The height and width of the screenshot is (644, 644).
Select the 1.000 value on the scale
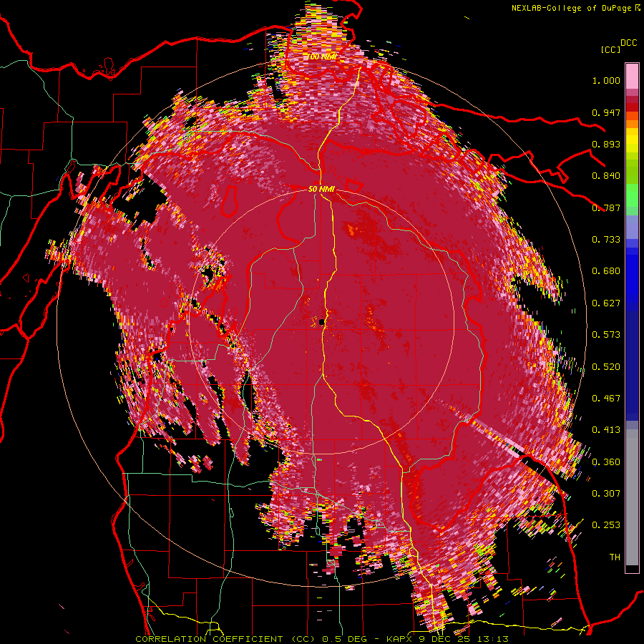click(x=606, y=80)
